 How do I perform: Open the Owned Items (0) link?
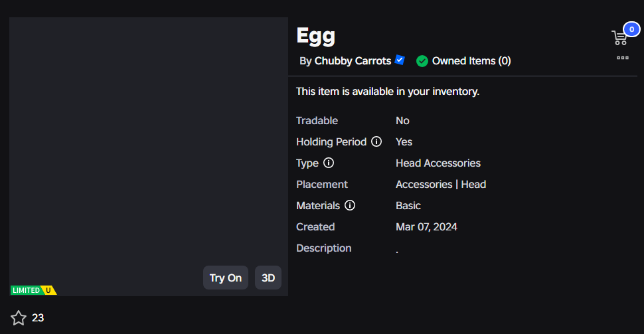click(471, 61)
